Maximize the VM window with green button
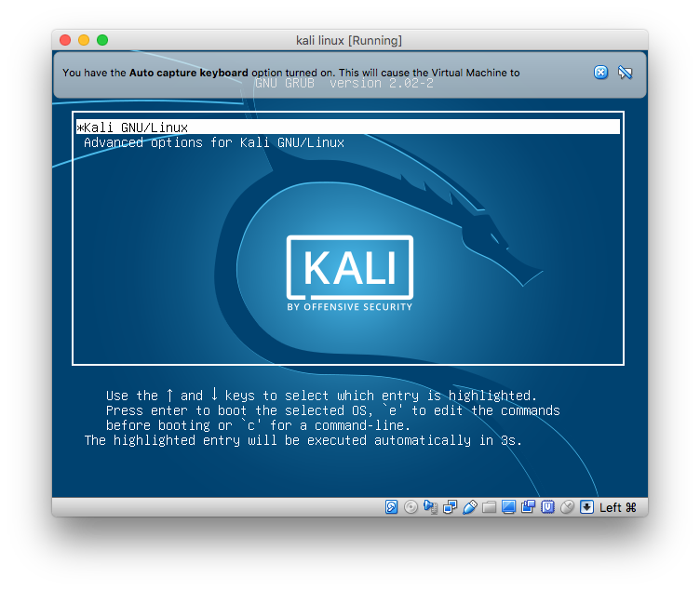The image size is (700, 591). tap(102, 40)
